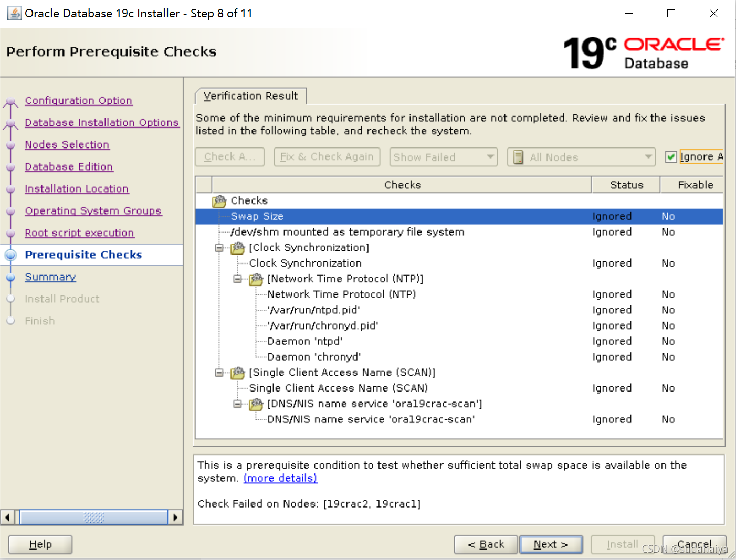Viewport: 736px width, 560px height.
Task: Go to Root script execution step
Action: (79, 233)
